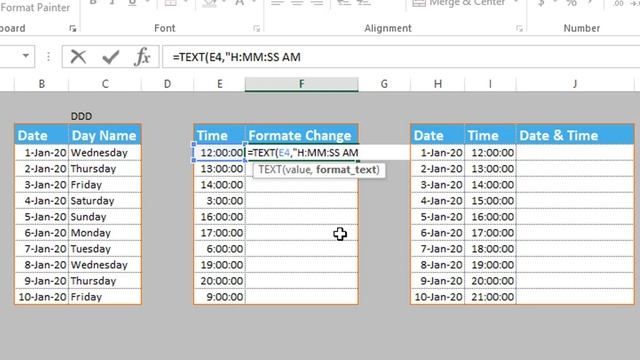The image size is (640, 360).
Task: Click the 8-Jan-20 cell in column B
Action: 42,265
